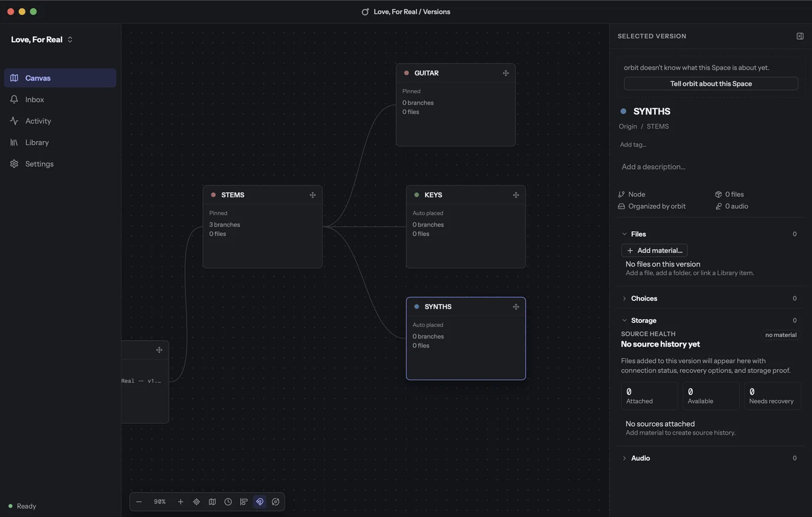Click the move handle on the STEMS node

(x=312, y=195)
